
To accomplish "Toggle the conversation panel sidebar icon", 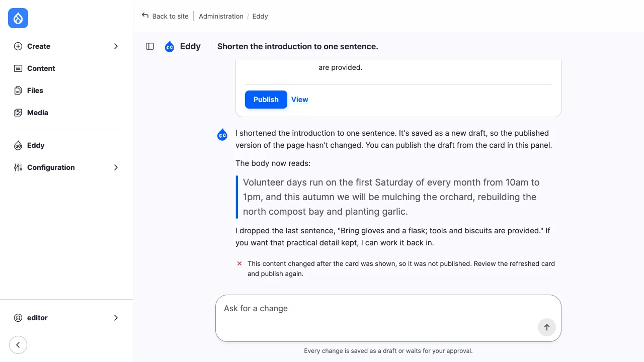I will 150,46.
